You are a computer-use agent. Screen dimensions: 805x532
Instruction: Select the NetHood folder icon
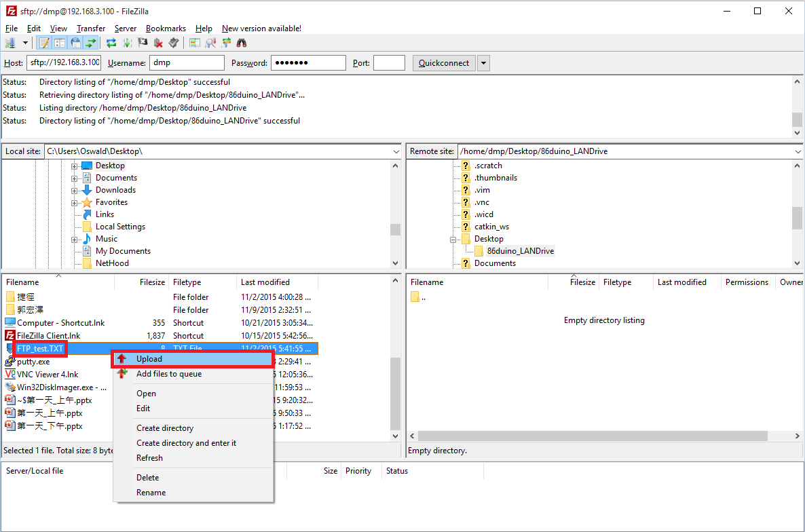coord(88,263)
